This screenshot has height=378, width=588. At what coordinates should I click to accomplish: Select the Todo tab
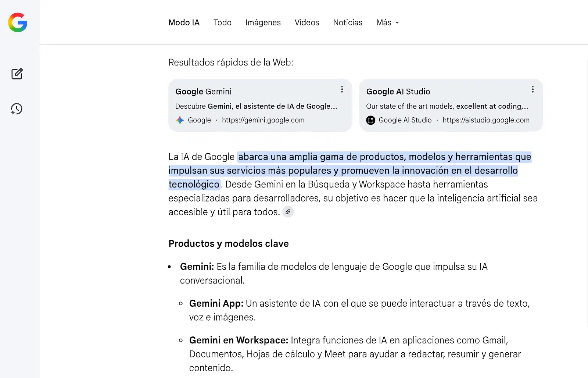[x=222, y=23]
